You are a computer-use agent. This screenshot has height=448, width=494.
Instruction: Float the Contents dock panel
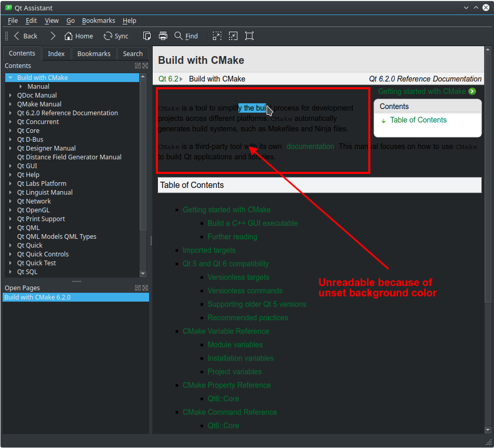pos(138,65)
